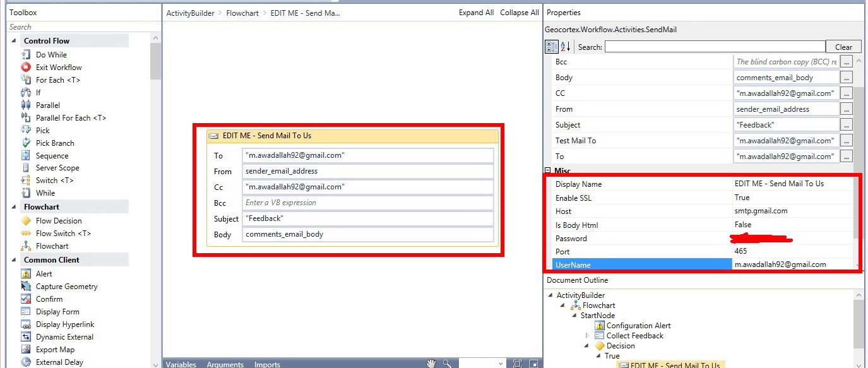Go to Flowchart breadcrumb
This screenshot has height=368, width=868.
point(242,13)
